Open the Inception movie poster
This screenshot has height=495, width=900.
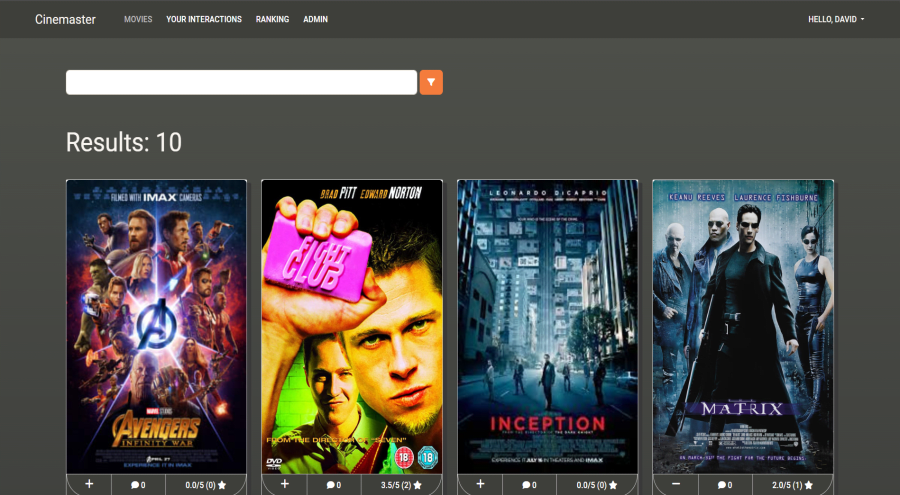(x=548, y=327)
